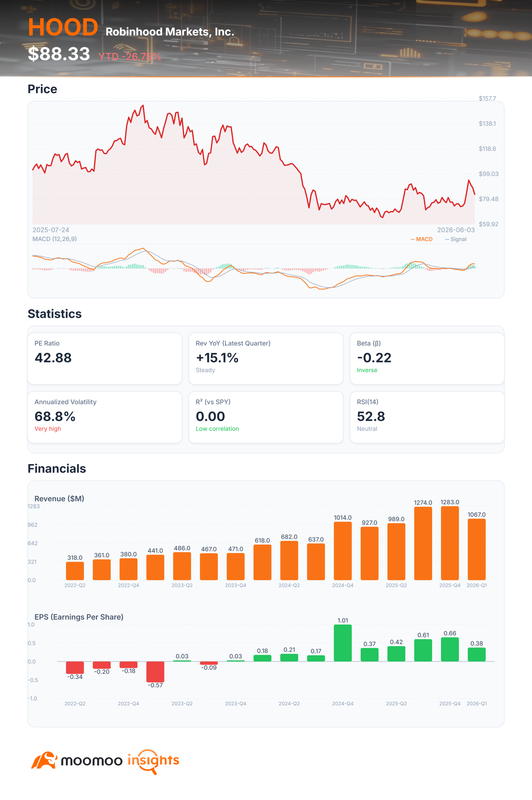Click the revenue bar labeled 927.0

point(369,553)
